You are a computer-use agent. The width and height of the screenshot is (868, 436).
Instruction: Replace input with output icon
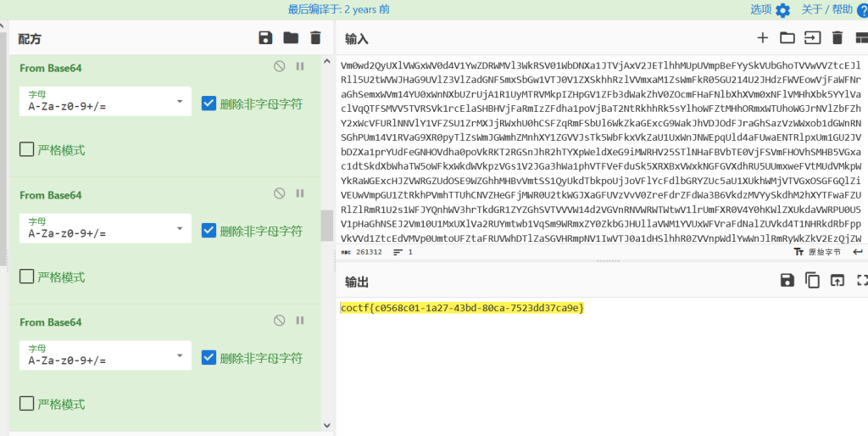coord(837,280)
